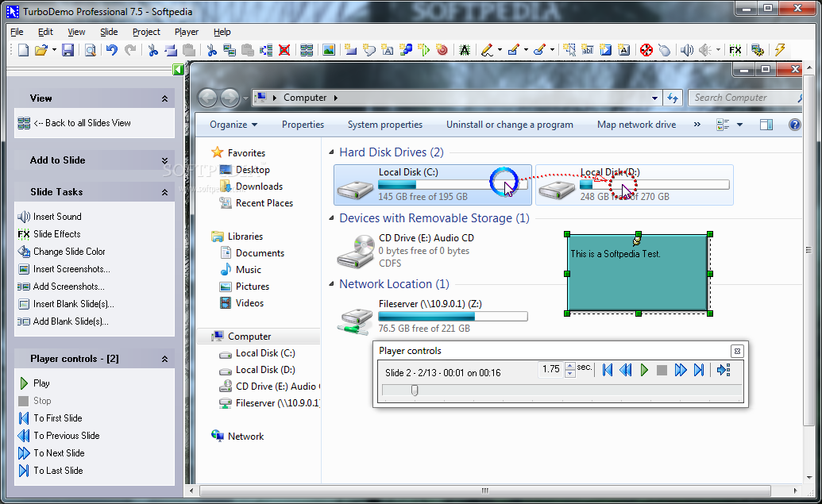Collapse the left panel with green arrow
The image size is (822, 504).
click(178, 69)
